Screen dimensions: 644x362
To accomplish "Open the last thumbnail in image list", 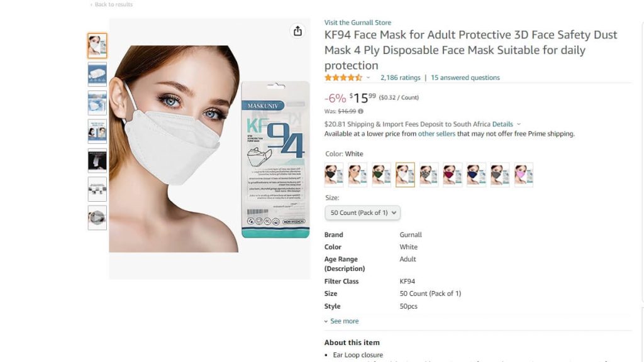I will (x=97, y=218).
